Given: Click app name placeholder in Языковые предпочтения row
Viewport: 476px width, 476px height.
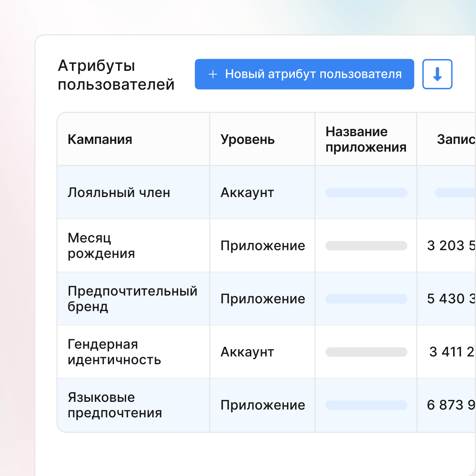Looking at the screenshot, I should pyautogui.click(x=366, y=405).
